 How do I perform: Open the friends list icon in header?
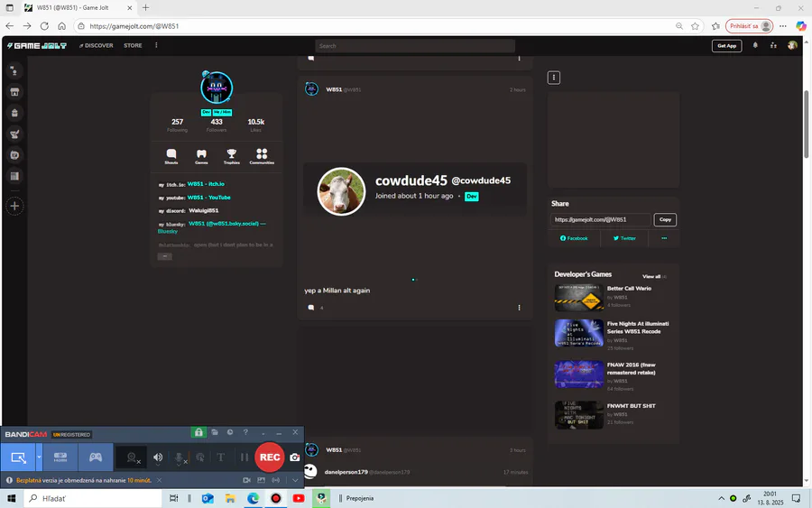click(x=773, y=46)
